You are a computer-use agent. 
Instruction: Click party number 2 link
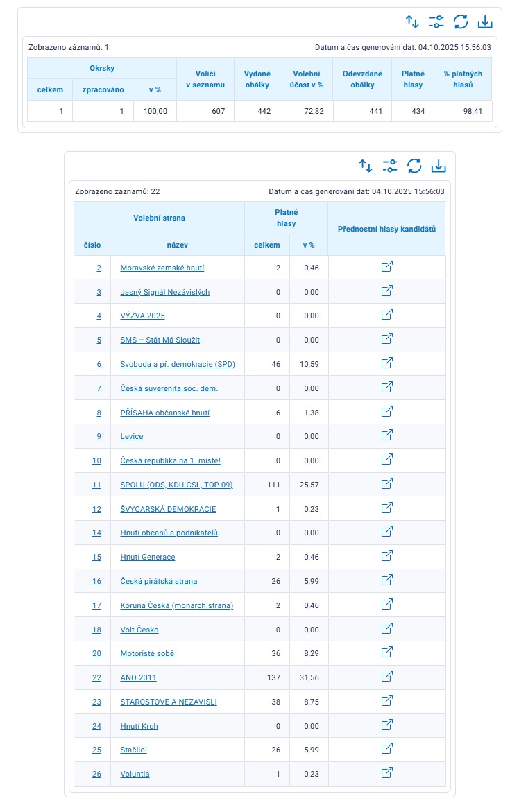click(99, 268)
